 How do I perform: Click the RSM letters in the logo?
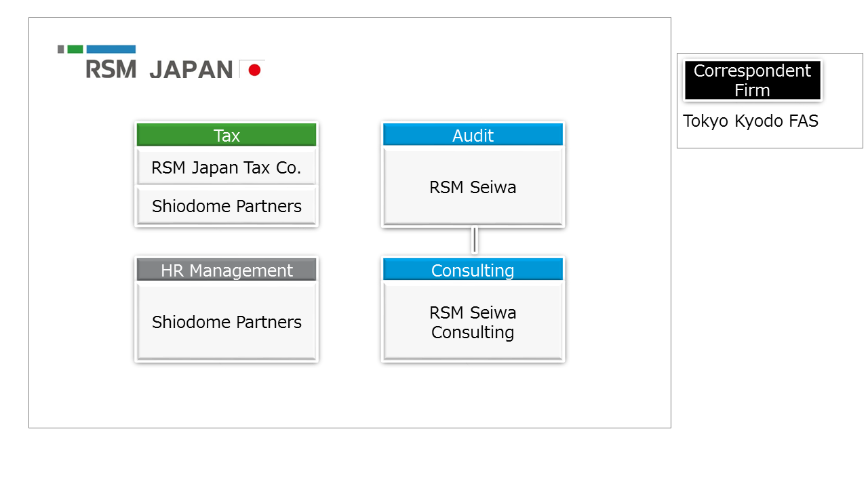coord(111,69)
